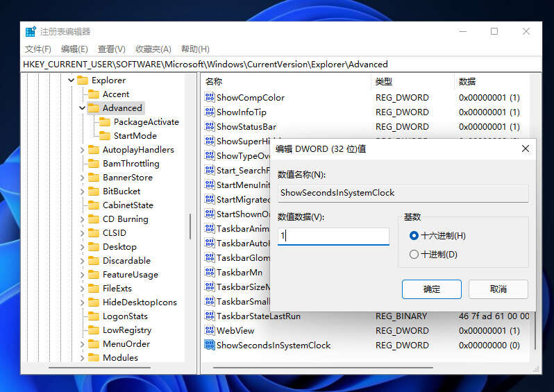Screen dimensions: 554x392
Task: Select the LowRegistry tree item
Action: [x=127, y=330]
